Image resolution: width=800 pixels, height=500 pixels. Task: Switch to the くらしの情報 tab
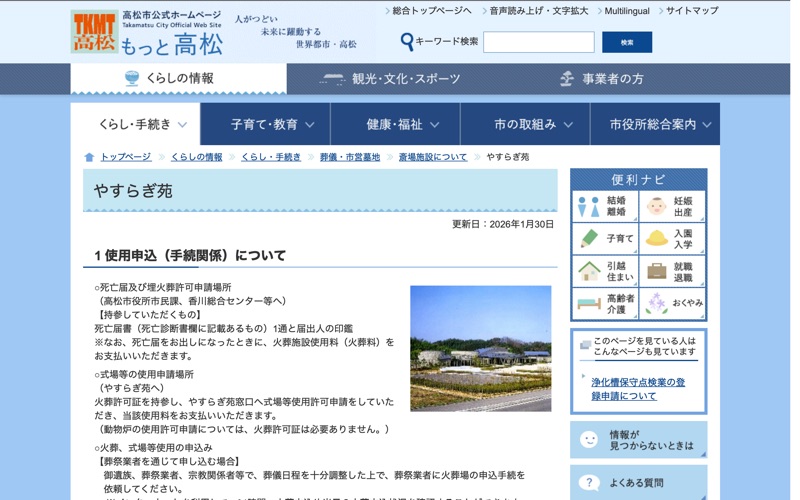click(179, 79)
